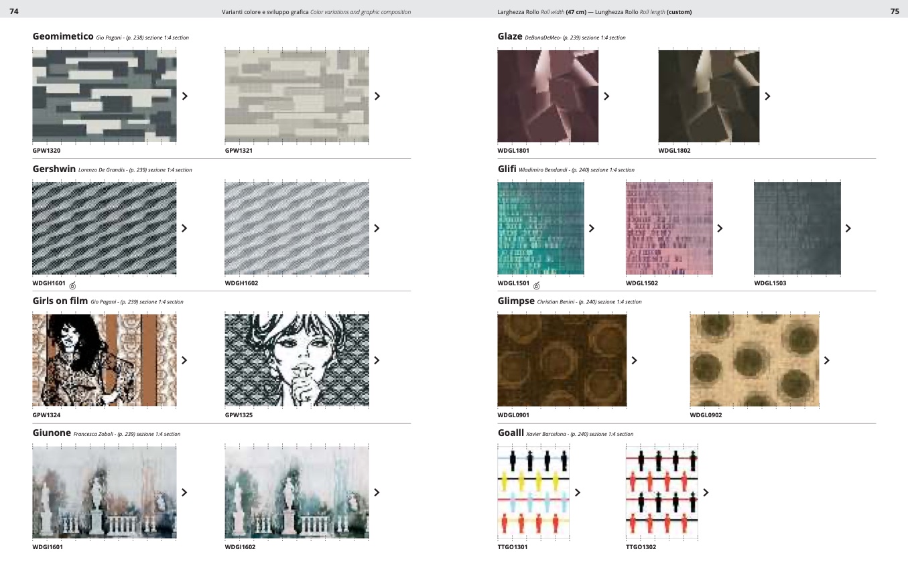
Task: Expand the arrow beside Glimpse WDGL0902
Action: point(826,360)
